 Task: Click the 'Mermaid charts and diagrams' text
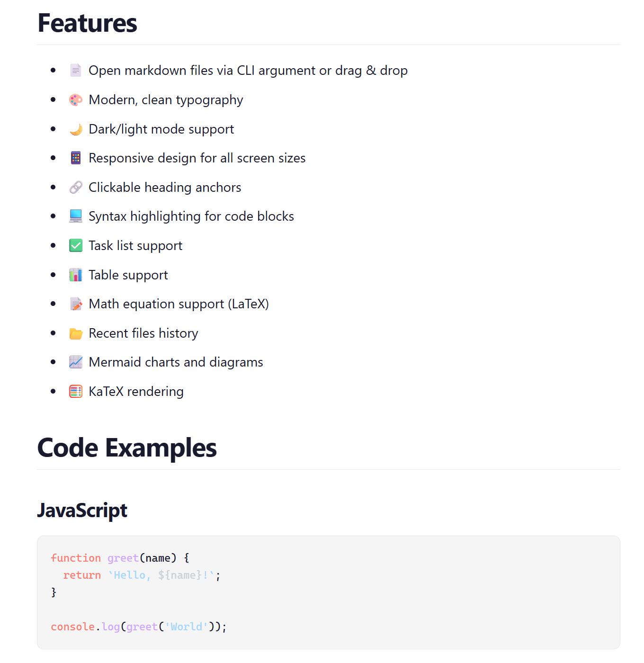point(176,362)
